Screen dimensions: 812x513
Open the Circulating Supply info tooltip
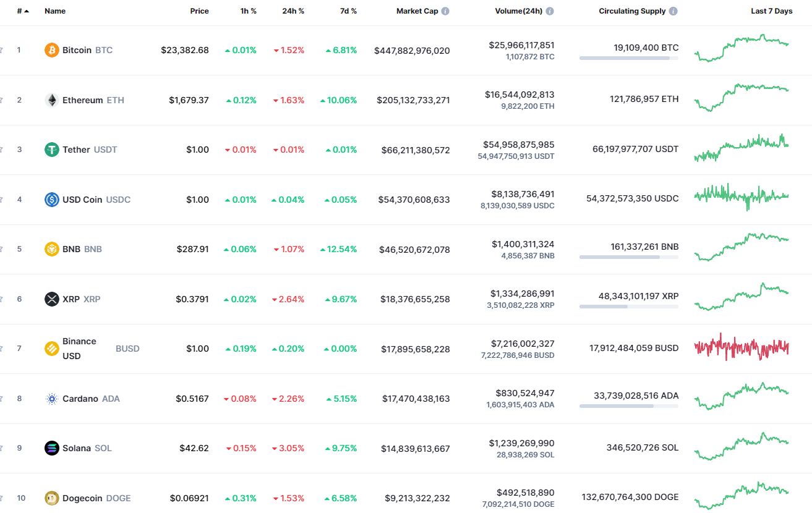(673, 11)
